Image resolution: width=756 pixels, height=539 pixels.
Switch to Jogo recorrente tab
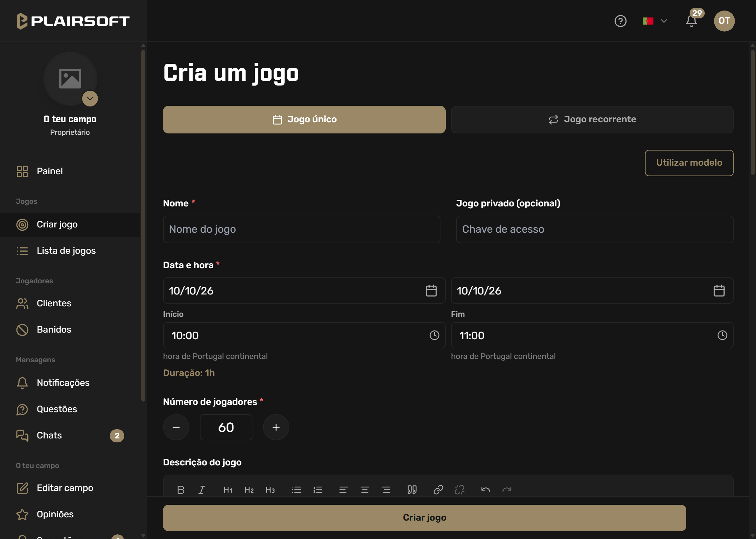pos(592,120)
